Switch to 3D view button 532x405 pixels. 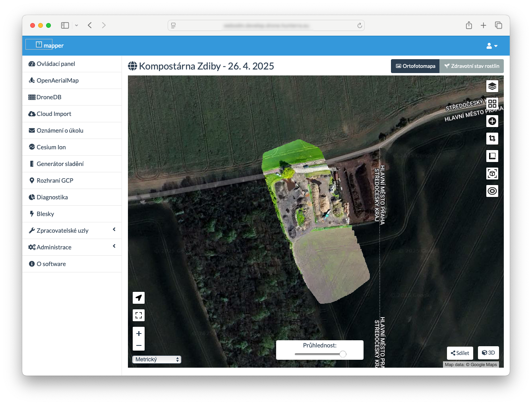[488, 353]
